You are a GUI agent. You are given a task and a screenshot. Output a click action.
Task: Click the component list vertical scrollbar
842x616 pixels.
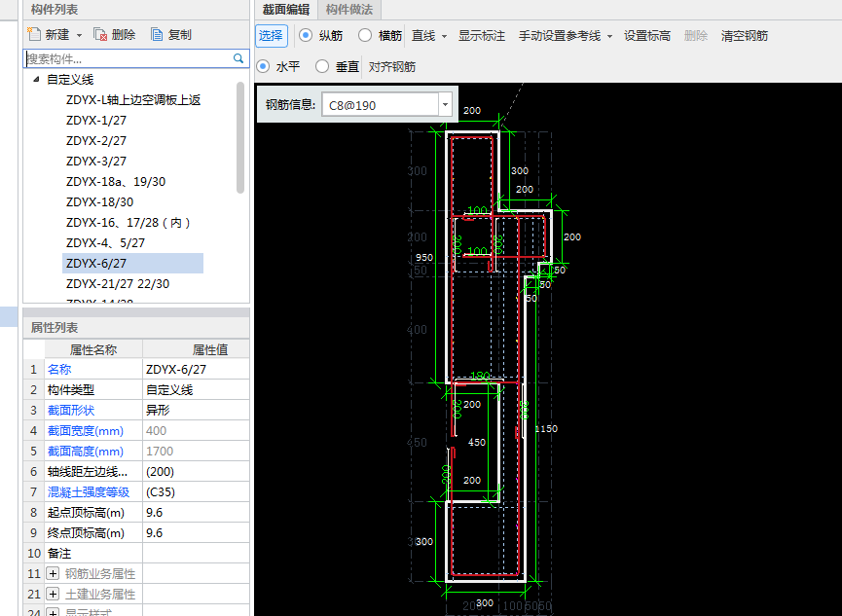point(240,137)
